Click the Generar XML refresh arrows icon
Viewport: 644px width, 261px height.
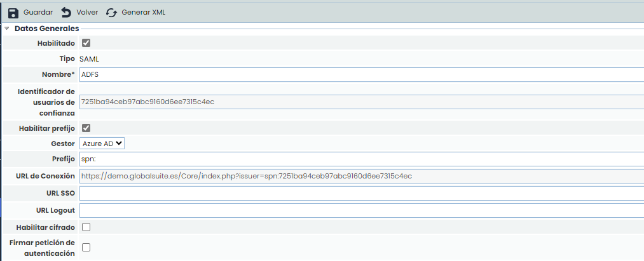click(x=112, y=13)
